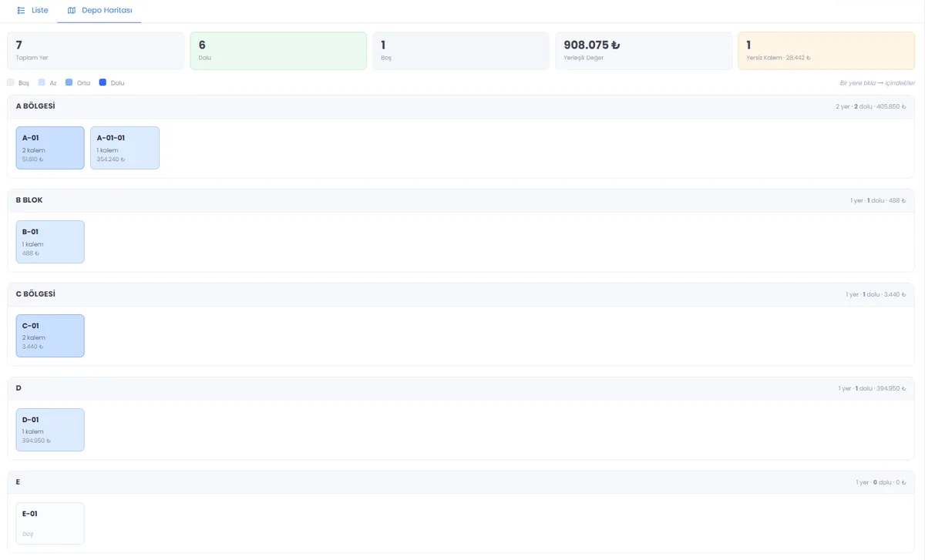Click the dark blue Dolu legend swatch
Screen dimensions: 925x560
pyautogui.click(x=103, y=82)
